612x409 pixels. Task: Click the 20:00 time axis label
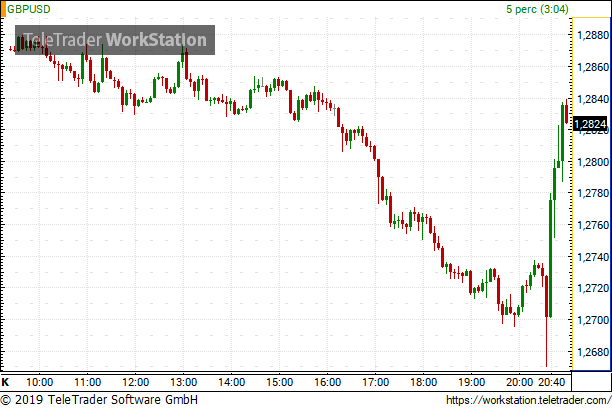click(519, 382)
